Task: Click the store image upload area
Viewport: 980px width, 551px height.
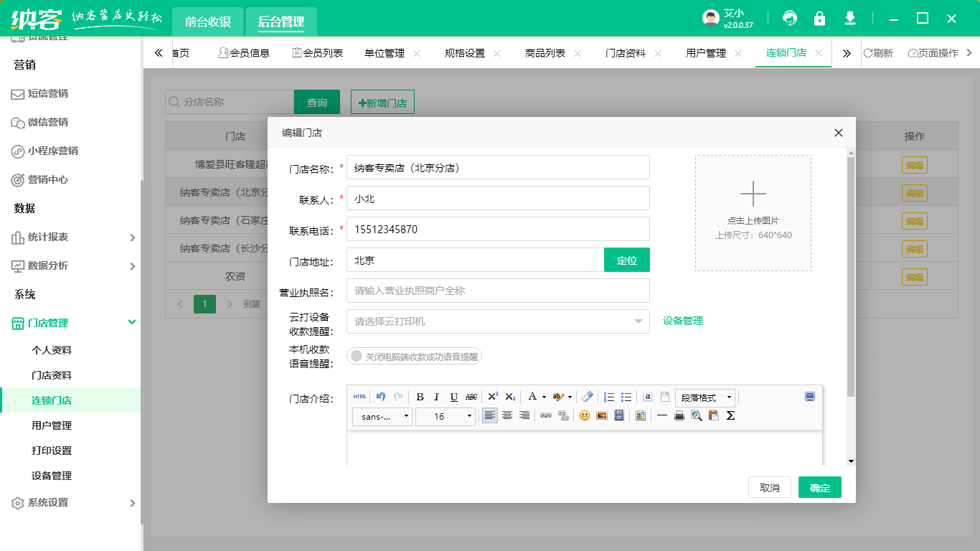Action: coord(753,212)
